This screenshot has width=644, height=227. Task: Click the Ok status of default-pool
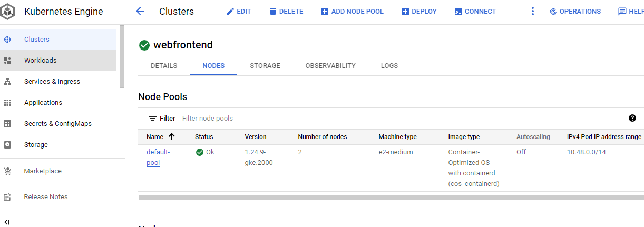pos(205,152)
